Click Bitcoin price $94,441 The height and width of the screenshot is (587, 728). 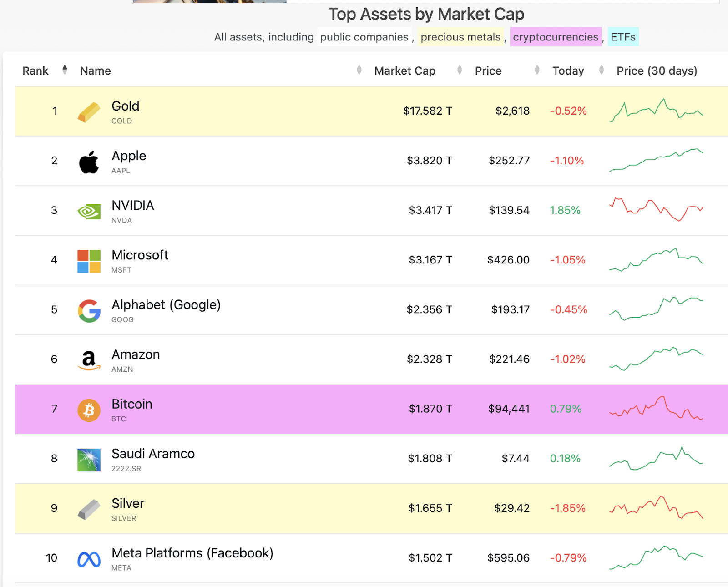tap(509, 409)
